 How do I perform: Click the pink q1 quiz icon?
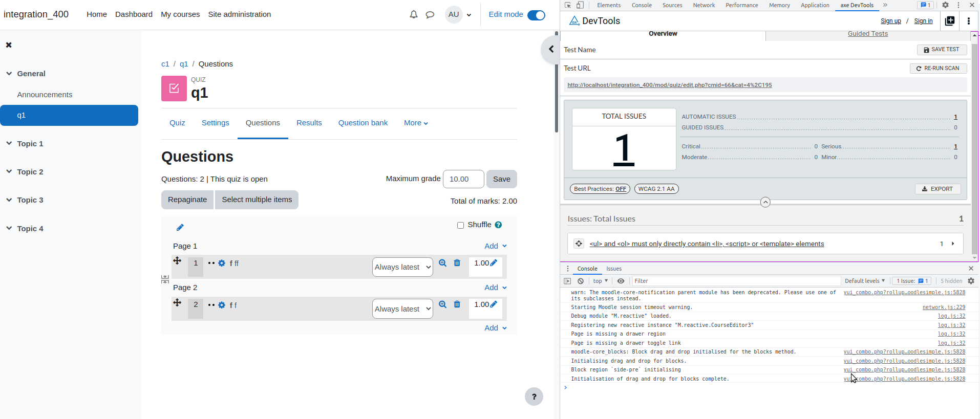coord(174,89)
